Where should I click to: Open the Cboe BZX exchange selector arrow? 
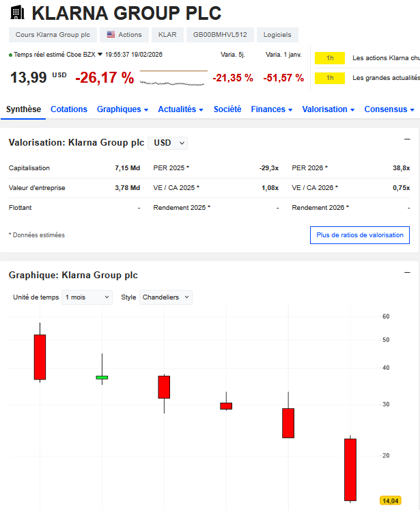(100, 54)
